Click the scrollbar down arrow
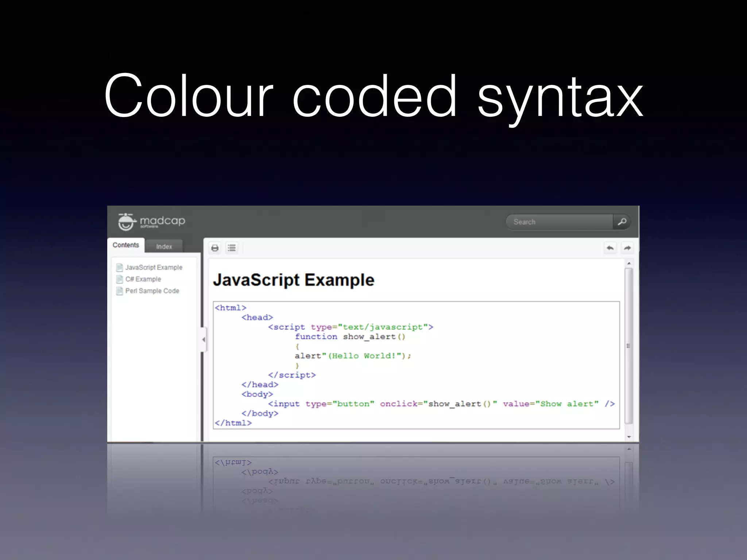The image size is (747, 560). coord(629,437)
